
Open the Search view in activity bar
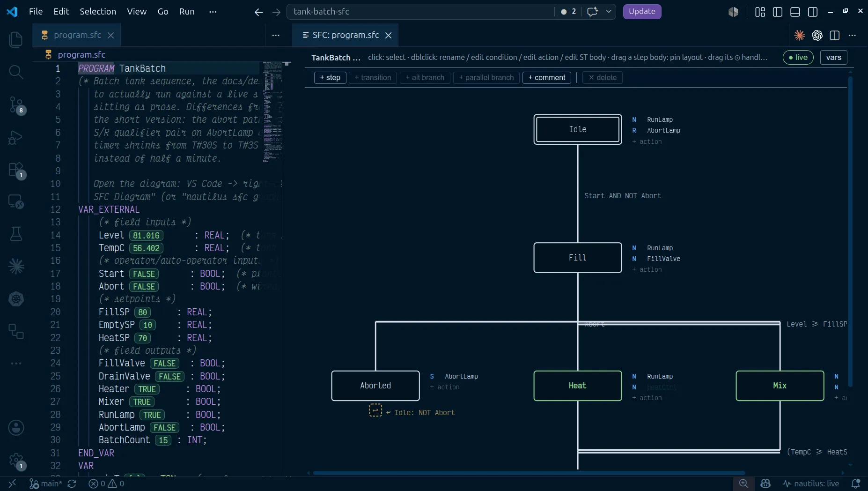[16, 72]
